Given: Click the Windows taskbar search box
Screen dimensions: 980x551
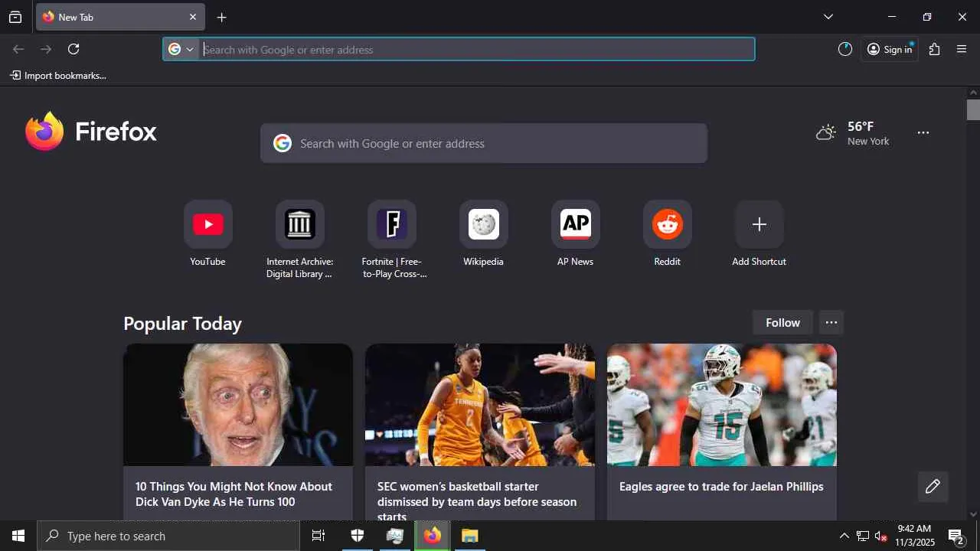Looking at the screenshot, I should point(168,536).
